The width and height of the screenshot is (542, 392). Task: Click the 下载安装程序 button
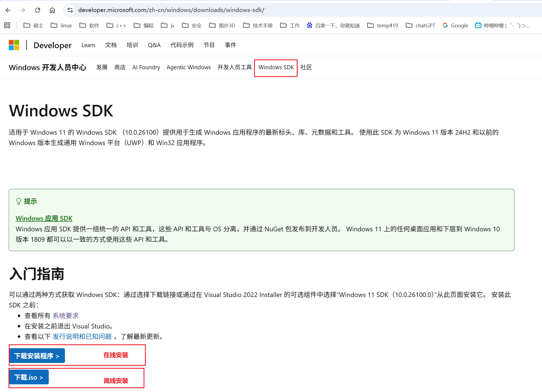click(37, 355)
